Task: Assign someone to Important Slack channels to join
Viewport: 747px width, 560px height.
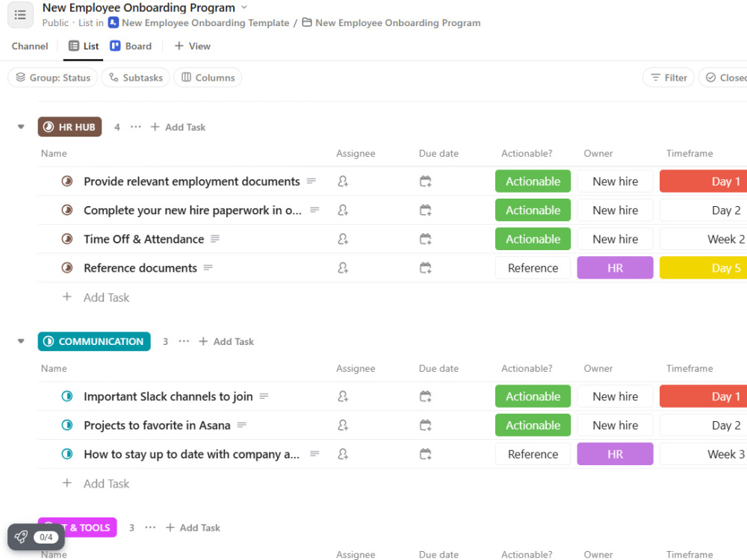Action: tap(343, 396)
